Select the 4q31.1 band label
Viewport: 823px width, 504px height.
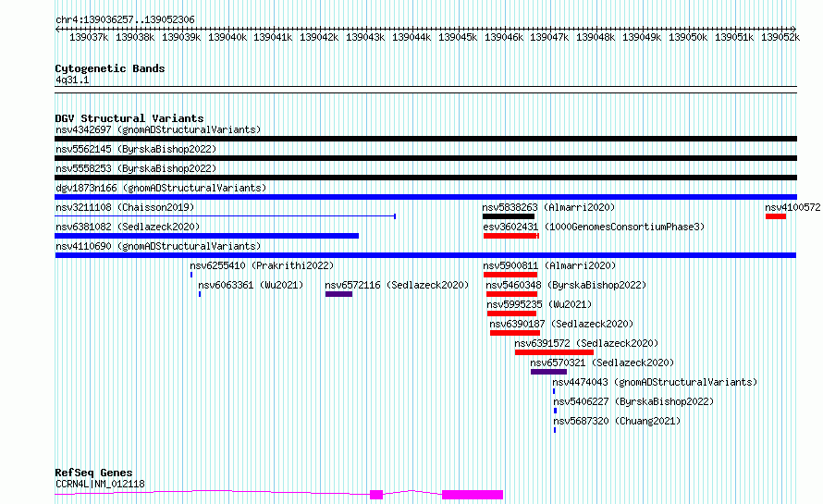(72, 80)
